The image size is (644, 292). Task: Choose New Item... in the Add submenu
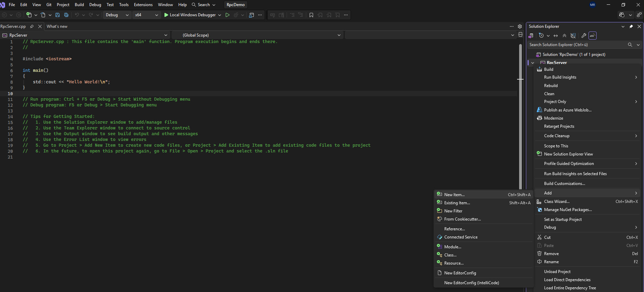(x=484, y=195)
